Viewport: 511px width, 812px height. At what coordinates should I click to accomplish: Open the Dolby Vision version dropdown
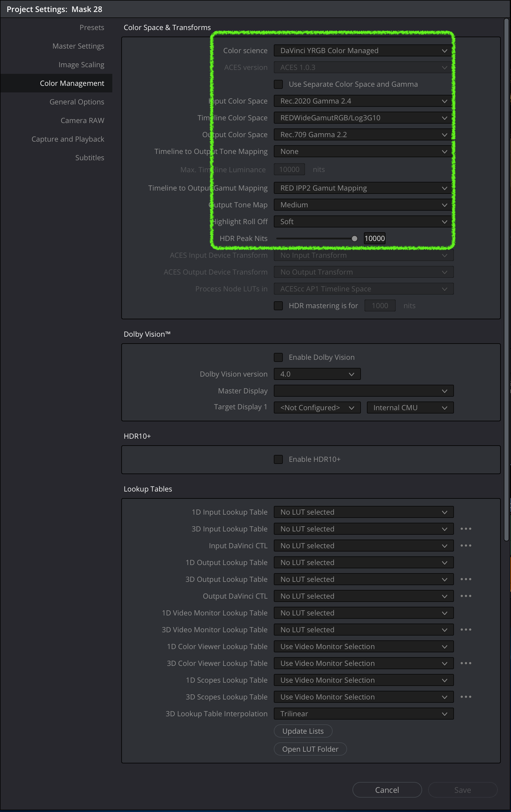(x=317, y=374)
